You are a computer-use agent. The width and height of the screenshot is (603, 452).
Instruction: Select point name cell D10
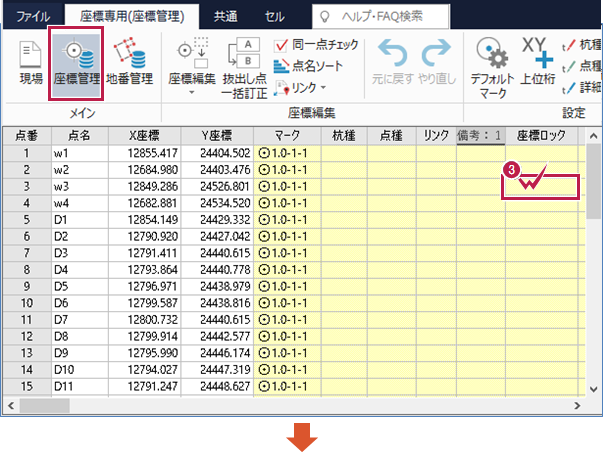point(80,370)
